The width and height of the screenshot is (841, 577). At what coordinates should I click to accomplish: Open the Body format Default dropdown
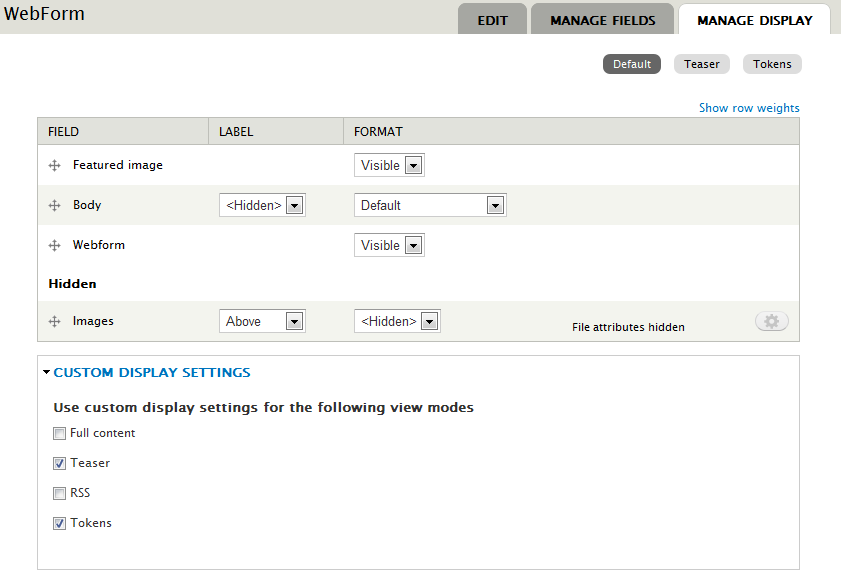[430, 205]
